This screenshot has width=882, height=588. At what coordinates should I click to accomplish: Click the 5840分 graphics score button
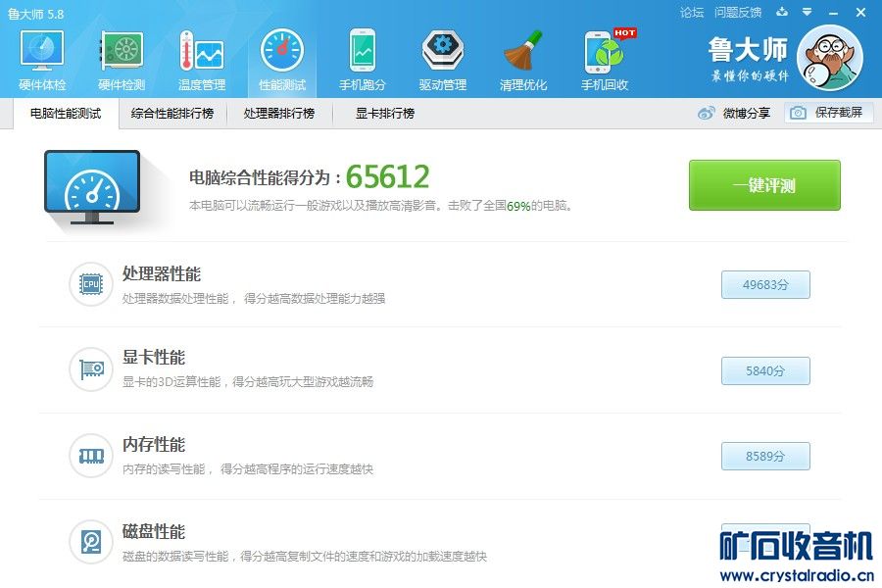coord(765,370)
